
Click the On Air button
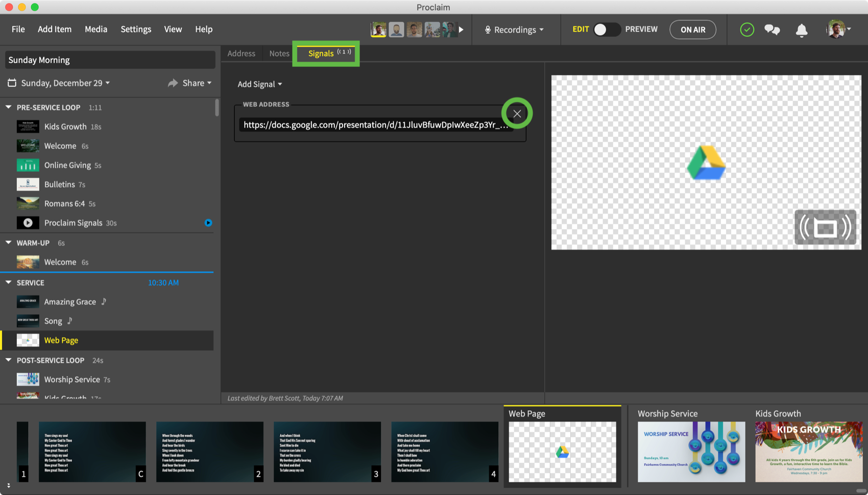click(x=692, y=30)
